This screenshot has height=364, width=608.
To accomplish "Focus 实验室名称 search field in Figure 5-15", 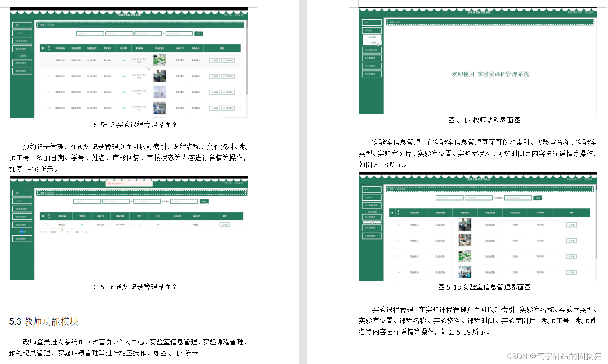I will pos(90,34).
